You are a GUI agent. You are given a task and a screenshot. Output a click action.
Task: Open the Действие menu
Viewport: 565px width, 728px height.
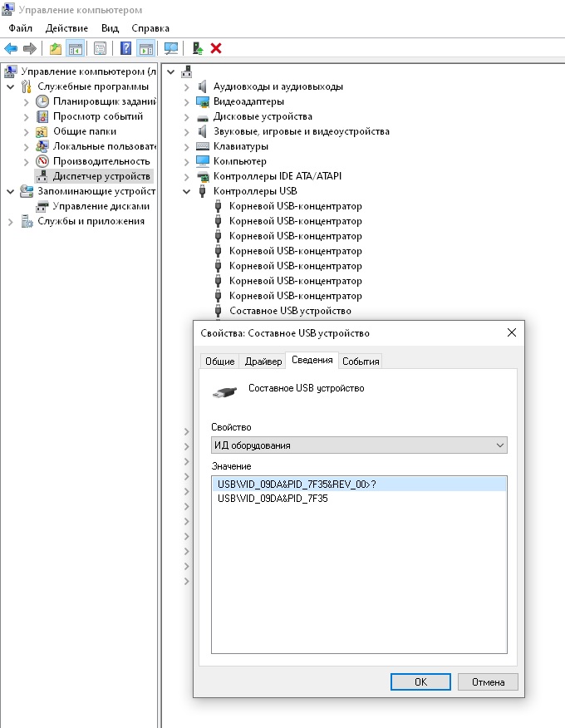[66, 28]
